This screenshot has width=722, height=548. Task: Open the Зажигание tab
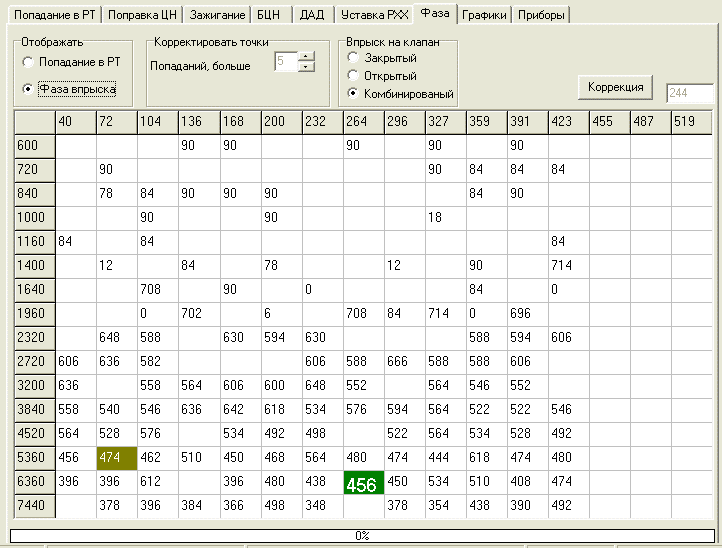[217, 15]
